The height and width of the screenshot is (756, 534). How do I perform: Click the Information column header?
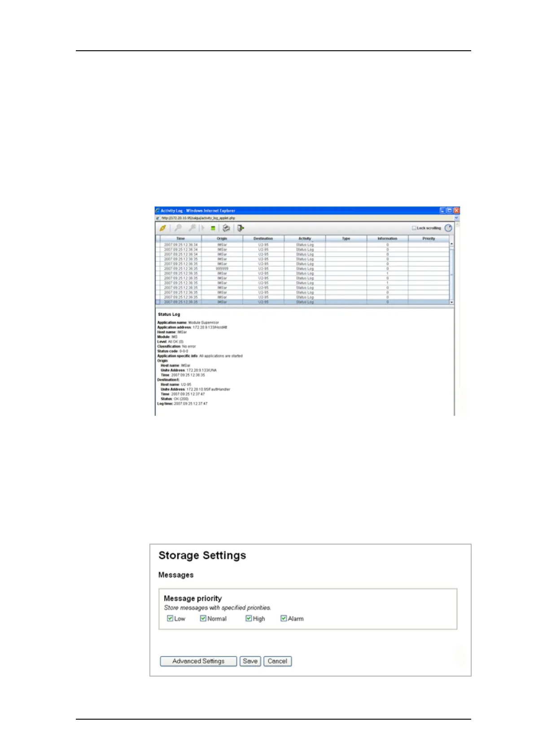click(x=387, y=238)
